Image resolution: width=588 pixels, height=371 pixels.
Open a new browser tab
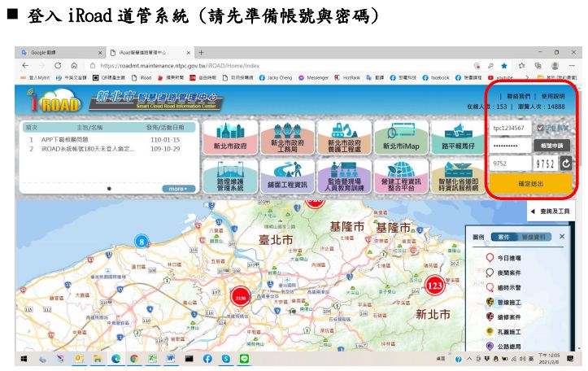[202, 53]
